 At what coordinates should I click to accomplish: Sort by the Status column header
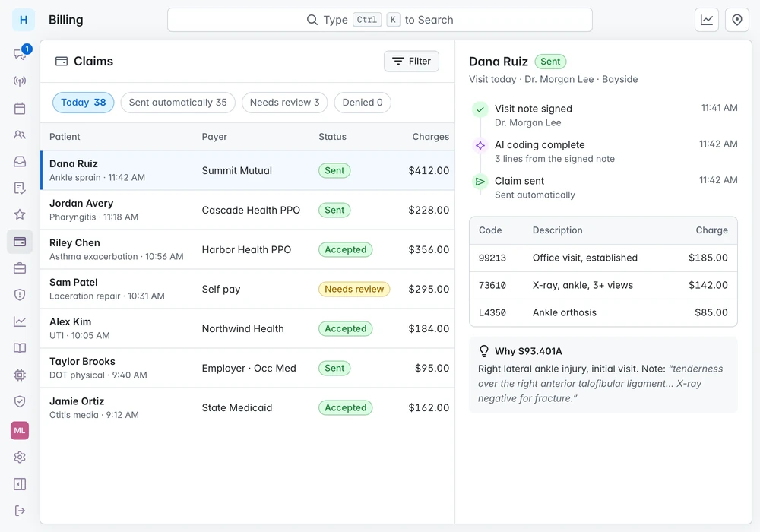(x=333, y=137)
